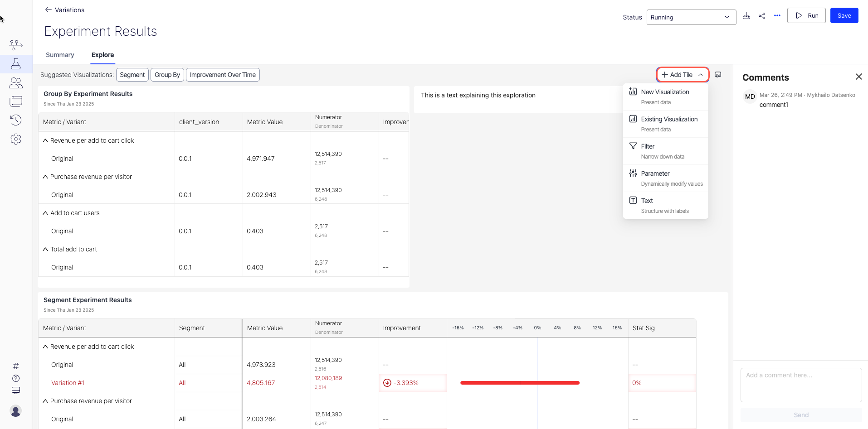Screen dimensions: 868x429
Task: Open the settings gear icon
Action: [16, 139]
